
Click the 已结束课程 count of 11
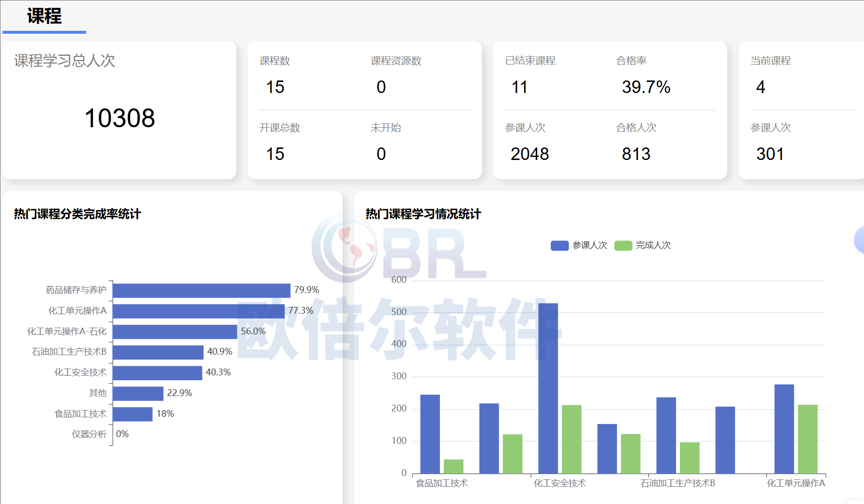[x=519, y=87]
